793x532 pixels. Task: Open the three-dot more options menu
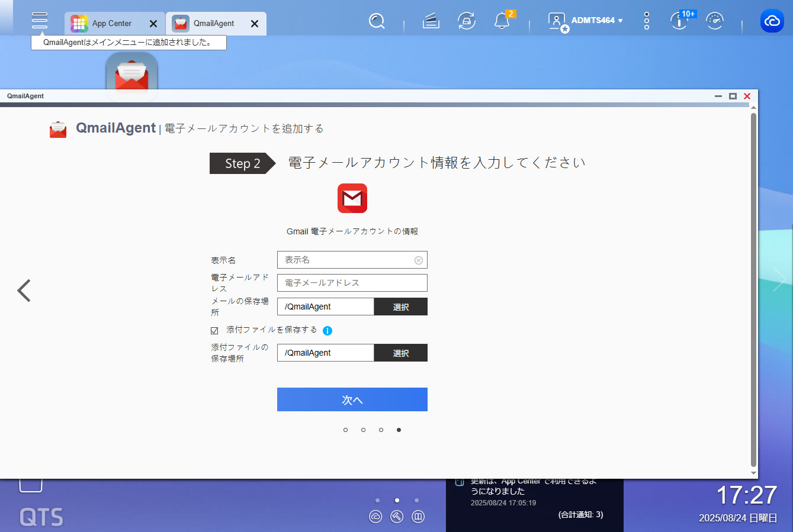tap(646, 21)
